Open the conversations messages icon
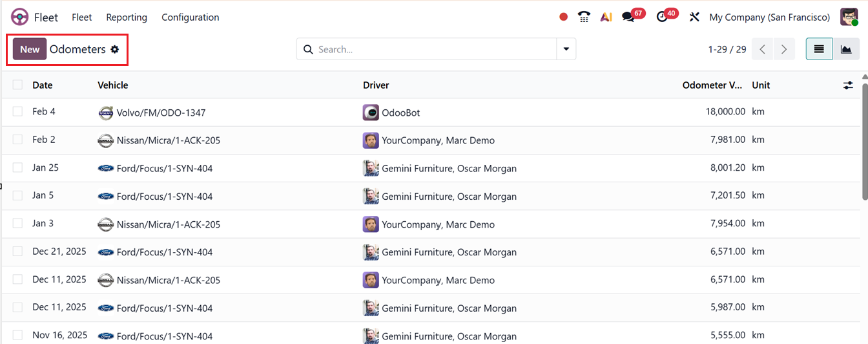 pos(628,17)
